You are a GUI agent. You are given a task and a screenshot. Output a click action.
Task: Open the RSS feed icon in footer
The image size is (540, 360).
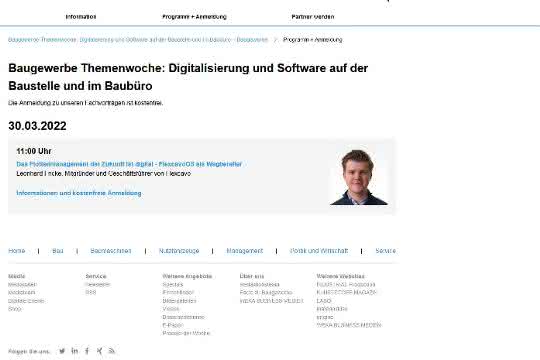(x=112, y=351)
